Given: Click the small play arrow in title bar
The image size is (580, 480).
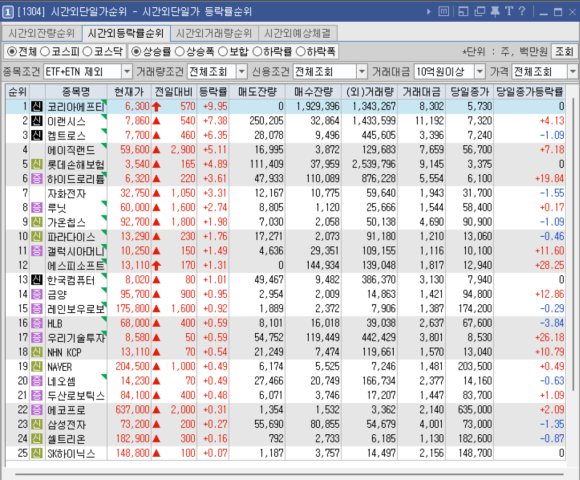Looking at the screenshot, I should [x=429, y=12].
